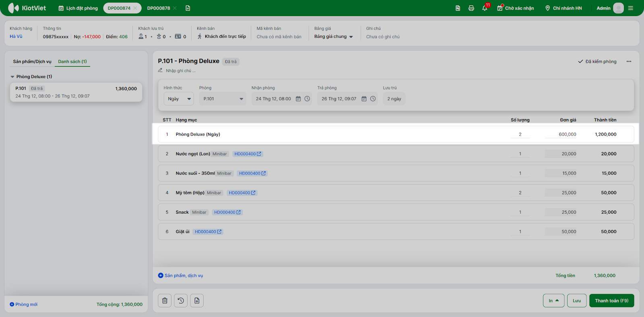Click the adult guest count icon
This screenshot has width=644, height=317.
[x=141, y=37]
